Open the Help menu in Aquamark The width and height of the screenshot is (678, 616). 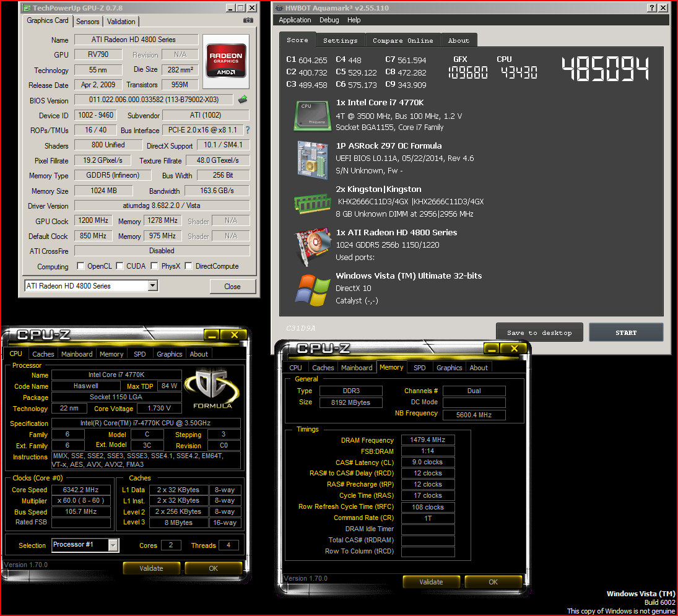(x=354, y=20)
